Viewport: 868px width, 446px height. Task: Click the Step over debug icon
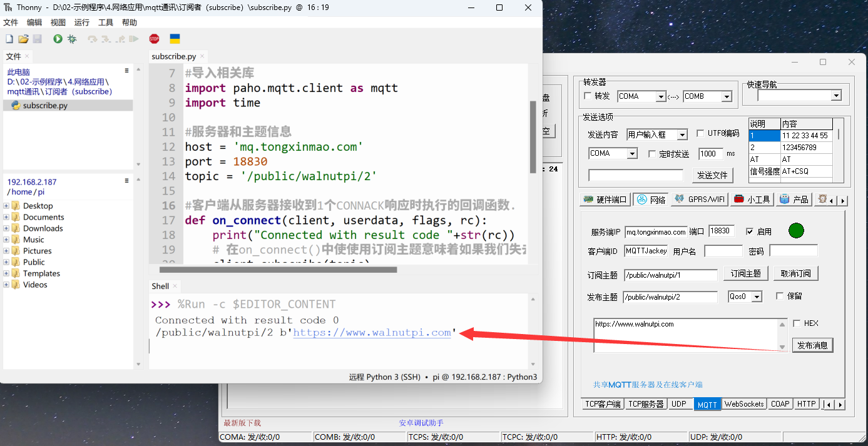tap(93, 39)
